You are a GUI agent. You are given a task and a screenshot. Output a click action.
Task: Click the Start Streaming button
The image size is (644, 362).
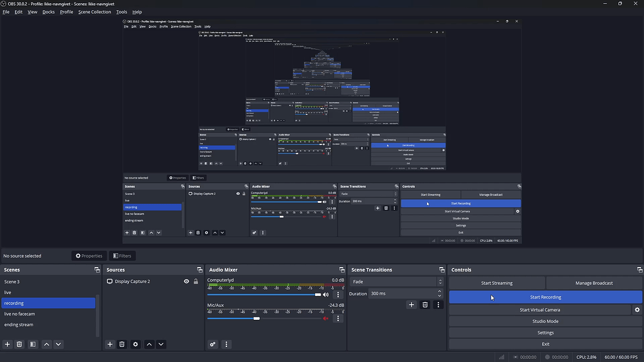click(497, 283)
